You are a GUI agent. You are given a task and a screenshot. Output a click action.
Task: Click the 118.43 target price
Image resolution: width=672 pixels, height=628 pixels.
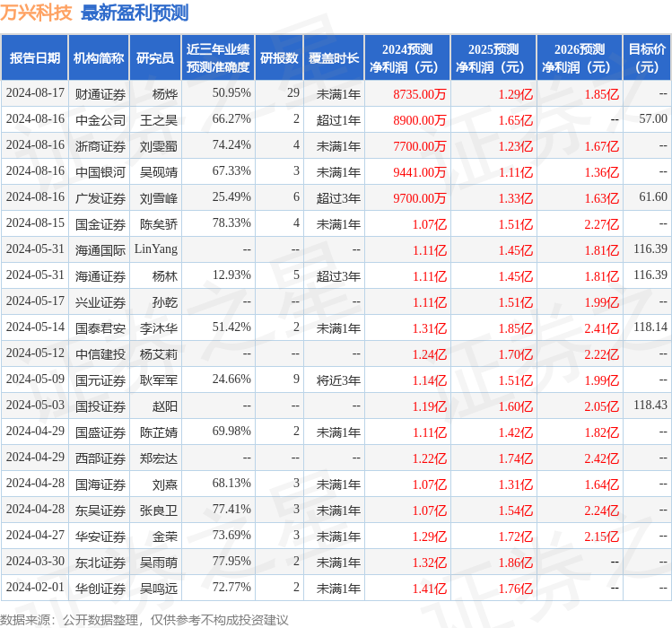(x=650, y=406)
